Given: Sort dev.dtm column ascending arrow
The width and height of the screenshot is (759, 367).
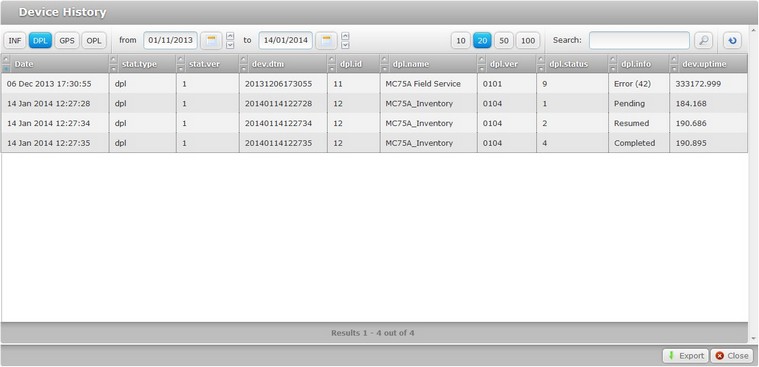Looking at the screenshot, I should [x=244, y=60].
